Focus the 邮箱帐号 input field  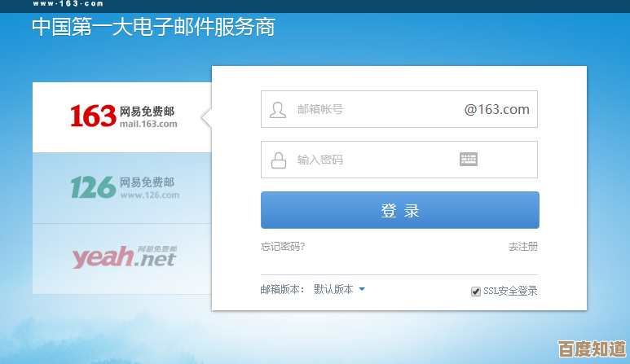click(x=367, y=110)
